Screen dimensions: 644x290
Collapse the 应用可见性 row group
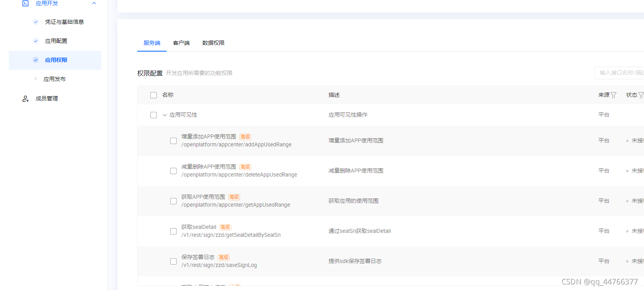[165, 115]
